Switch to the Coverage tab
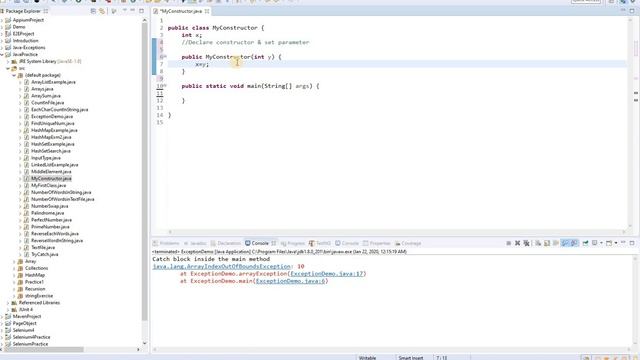This screenshot has height=360, width=640. click(x=408, y=243)
